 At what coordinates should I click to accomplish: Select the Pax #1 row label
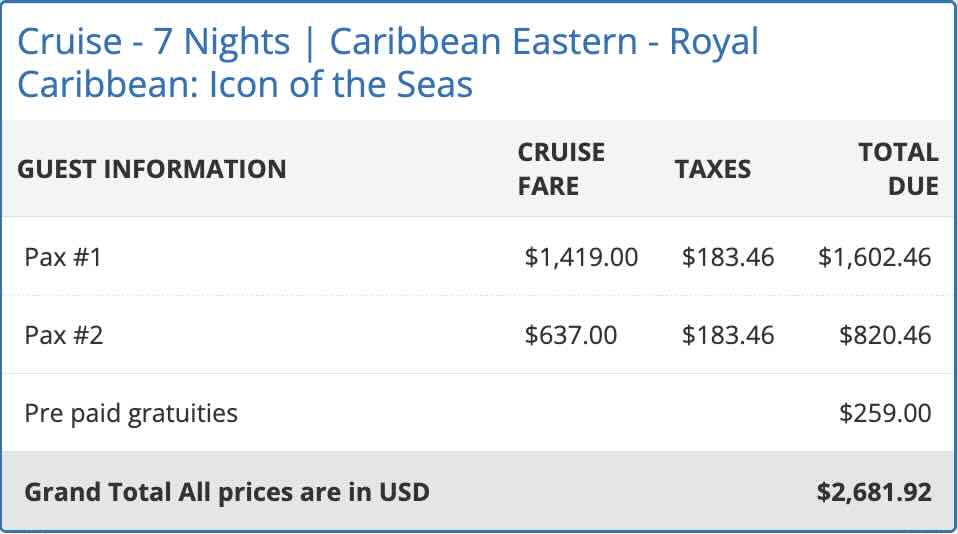[63, 257]
